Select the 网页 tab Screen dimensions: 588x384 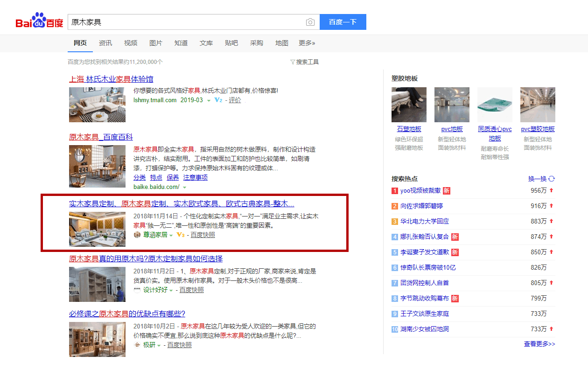tap(80, 43)
